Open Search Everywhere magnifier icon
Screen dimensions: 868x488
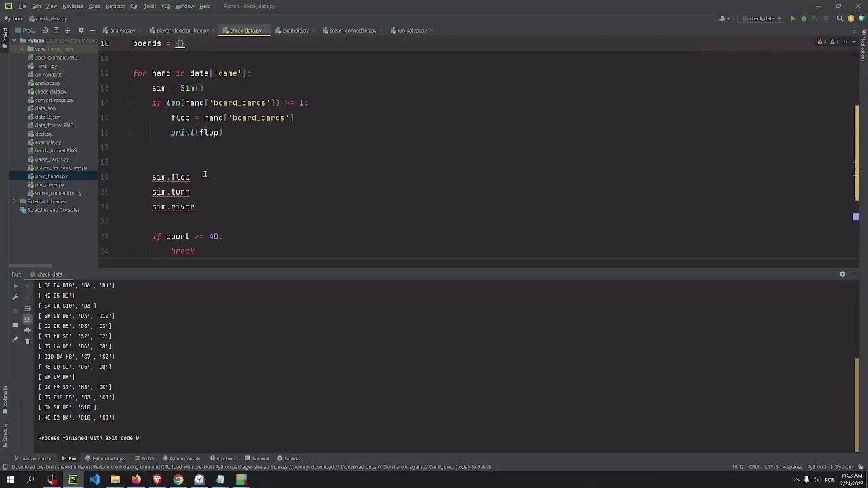tap(840, 18)
